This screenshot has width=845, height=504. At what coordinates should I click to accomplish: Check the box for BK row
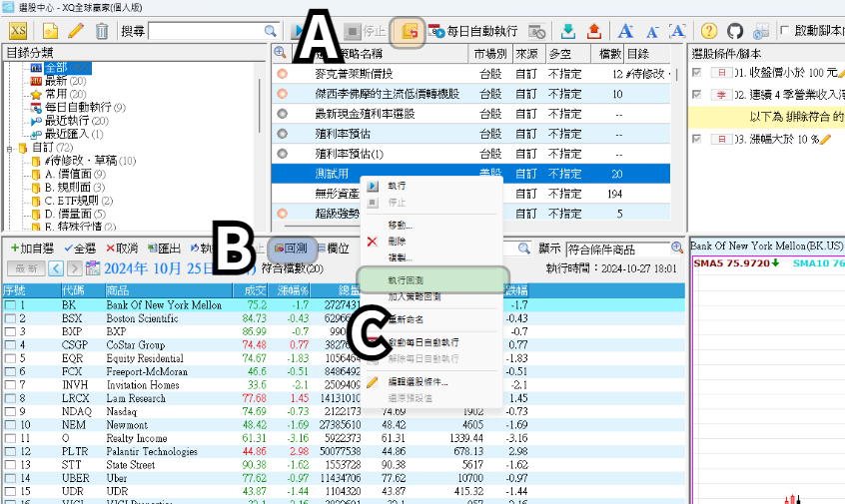click(10, 305)
